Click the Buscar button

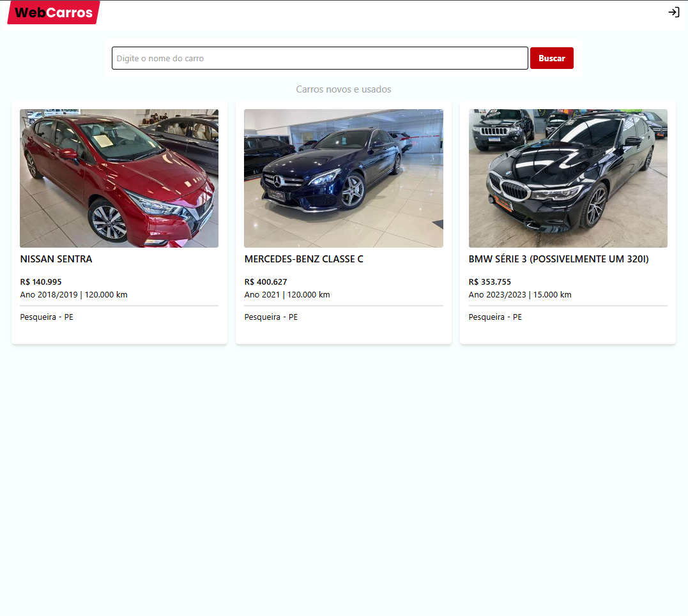point(551,58)
